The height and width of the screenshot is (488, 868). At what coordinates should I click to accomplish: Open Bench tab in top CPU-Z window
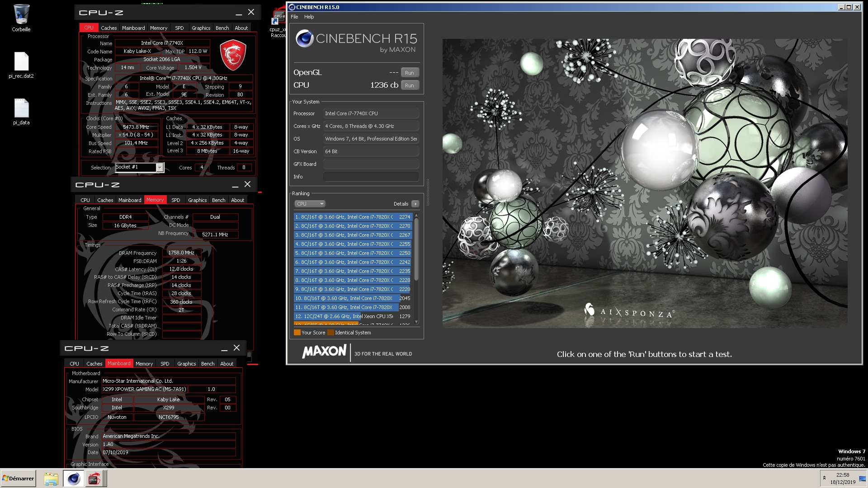(222, 28)
